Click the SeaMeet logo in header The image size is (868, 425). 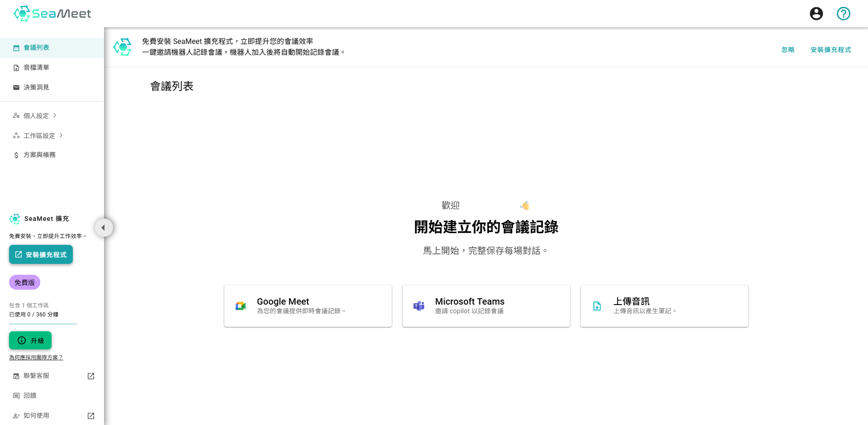(x=52, y=14)
